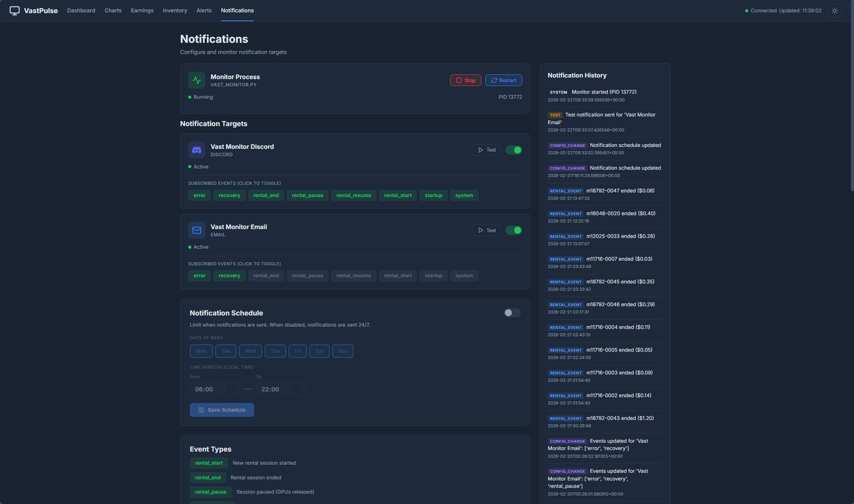
Task: Click the envelope icon on Vast Monitor Email
Action: pos(197,230)
